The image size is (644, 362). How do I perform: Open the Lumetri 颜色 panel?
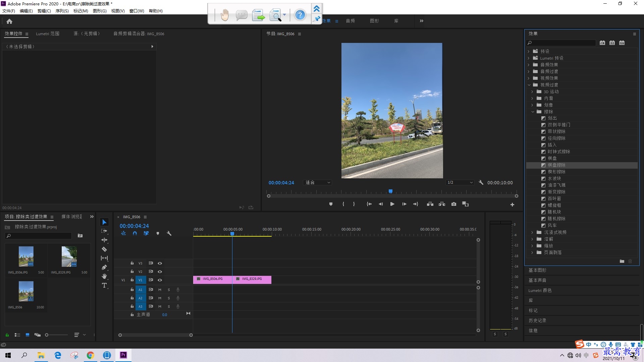pyautogui.click(x=540, y=290)
